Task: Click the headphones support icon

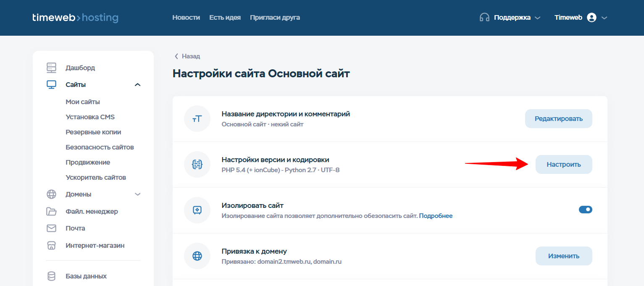Action: click(484, 18)
